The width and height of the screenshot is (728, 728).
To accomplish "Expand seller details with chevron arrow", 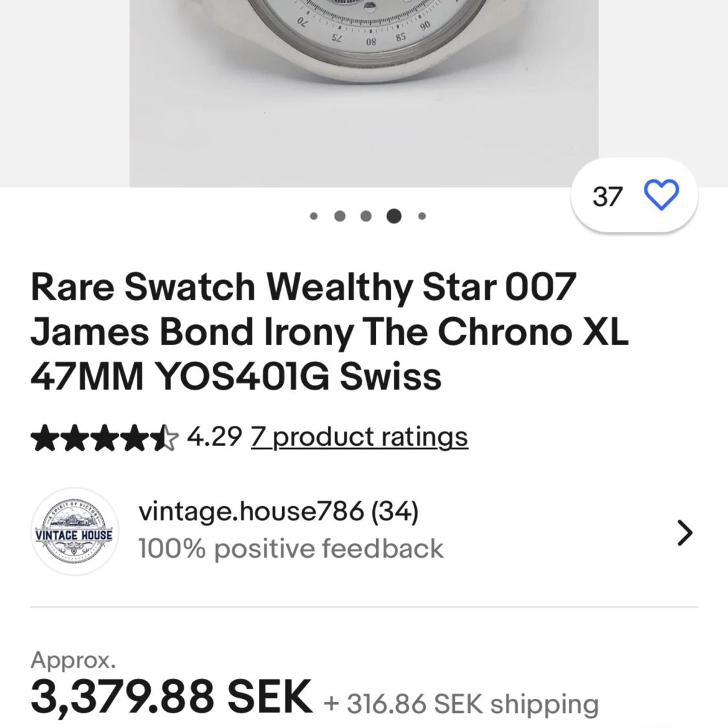I will (685, 533).
